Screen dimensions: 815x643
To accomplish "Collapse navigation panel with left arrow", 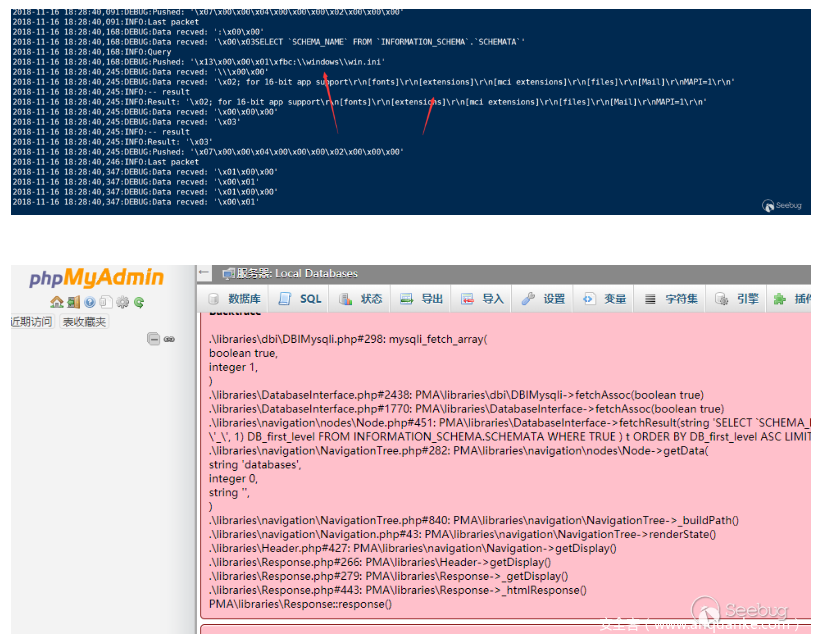I will tap(204, 273).
